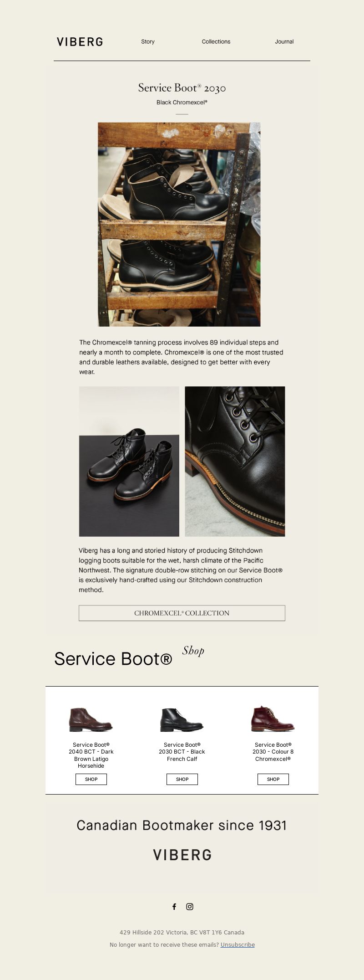Open the Collections menu item
This screenshot has width=364, height=980.
coord(216,41)
